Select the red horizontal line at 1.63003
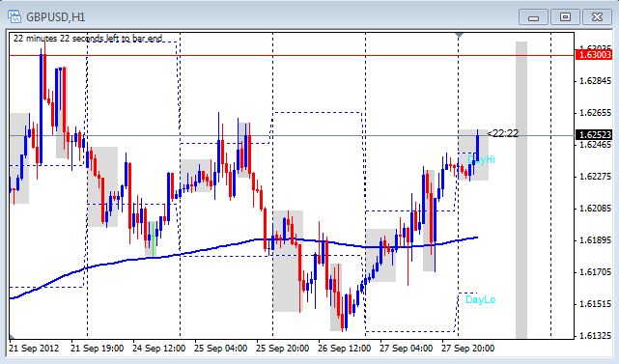Viewport: 619px width, 364px height. [x=293, y=55]
